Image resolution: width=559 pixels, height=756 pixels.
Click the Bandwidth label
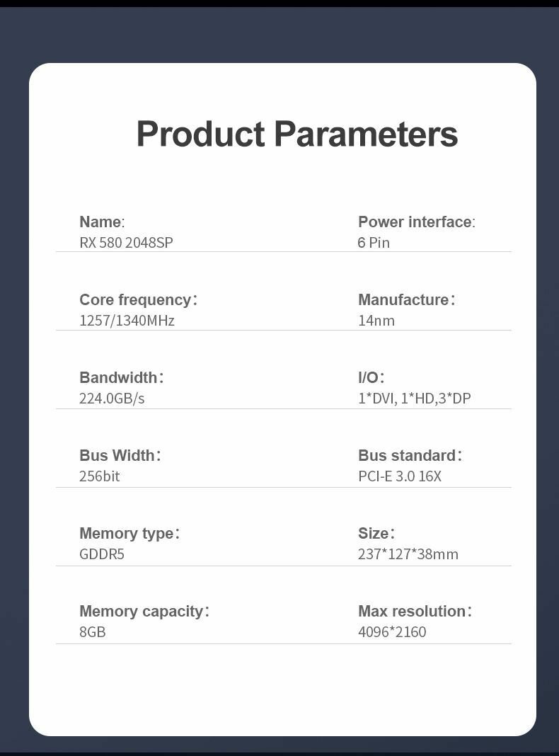click(121, 378)
